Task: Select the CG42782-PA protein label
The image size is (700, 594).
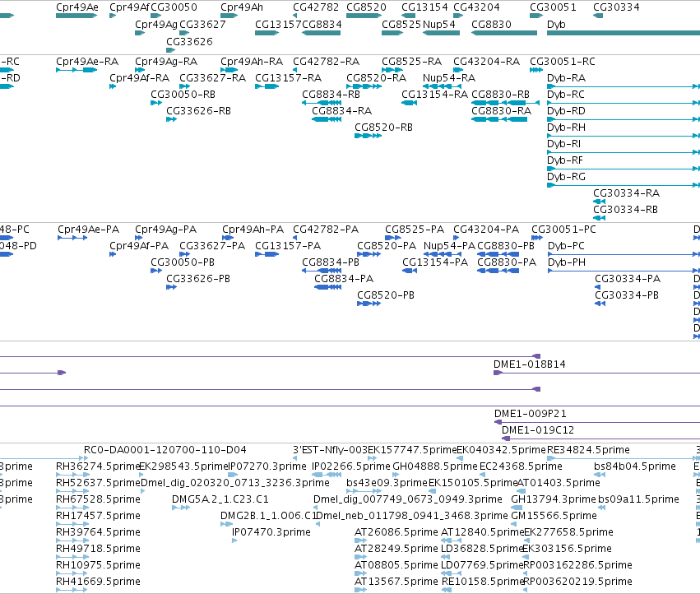Action: point(326,230)
